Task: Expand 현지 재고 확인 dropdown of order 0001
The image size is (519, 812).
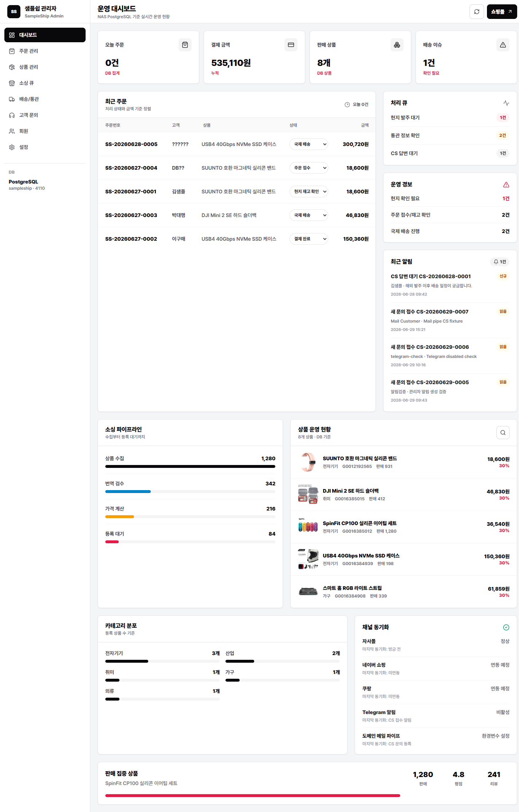Action: click(309, 192)
